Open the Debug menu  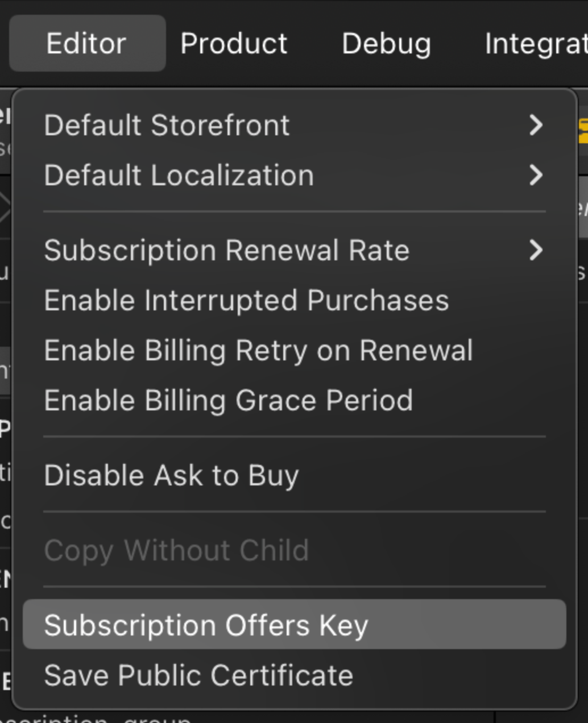pyautogui.click(x=386, y=43)
